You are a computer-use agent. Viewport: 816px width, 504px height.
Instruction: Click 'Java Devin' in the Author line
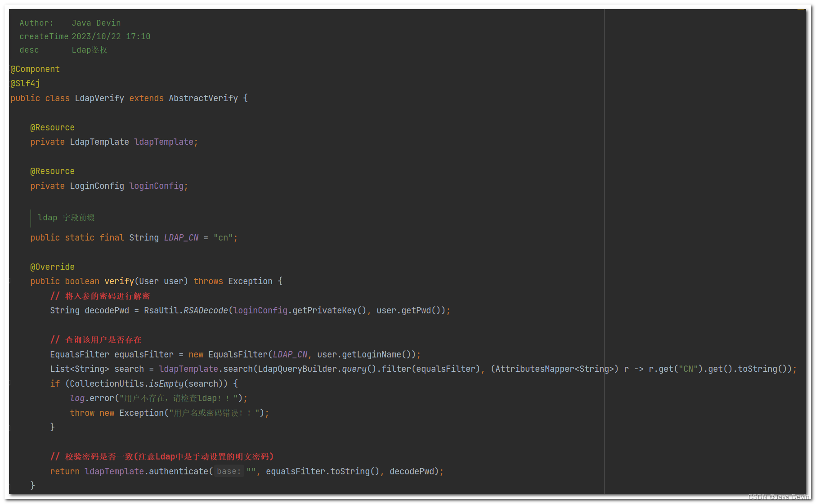tap(96, 23)
